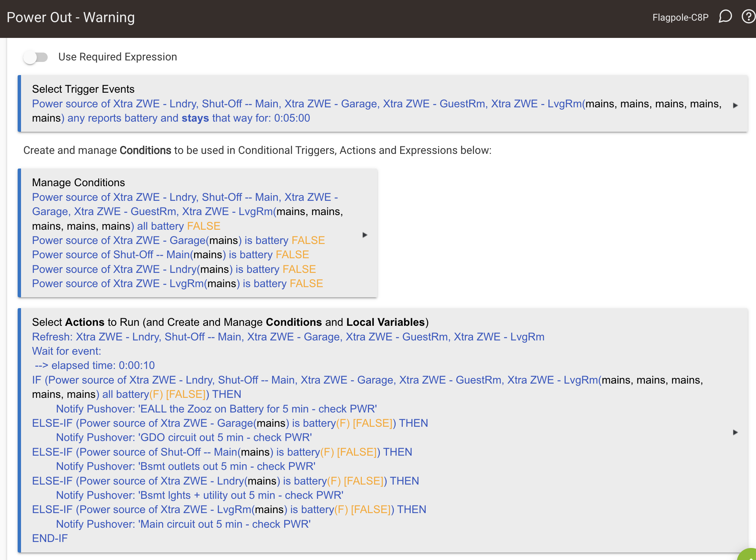The width and height of the screenshot is (756, 560).
Task: Click ELSE-IF Xtra ZWE - LvgRm action line
Action: click(229, 509)
